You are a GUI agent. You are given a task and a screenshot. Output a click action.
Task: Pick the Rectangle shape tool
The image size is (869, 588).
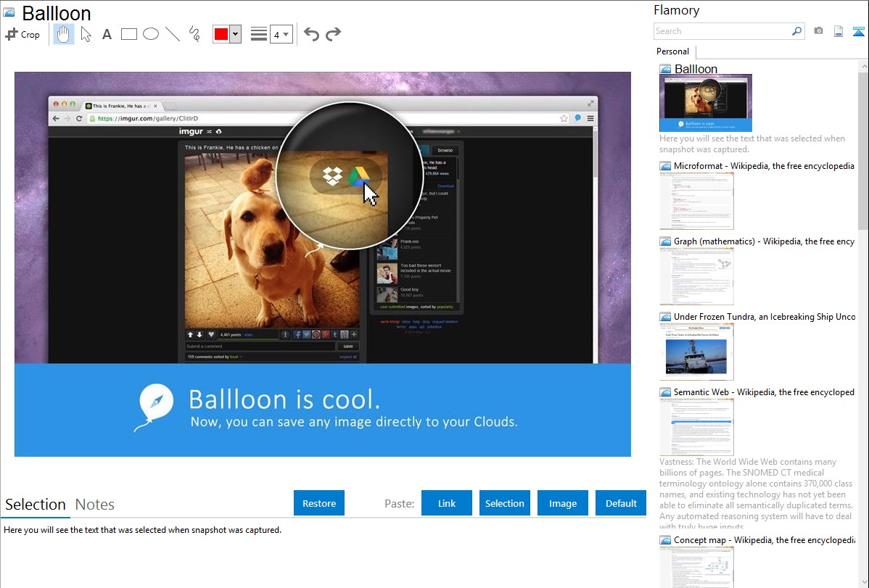coord(129,34)
